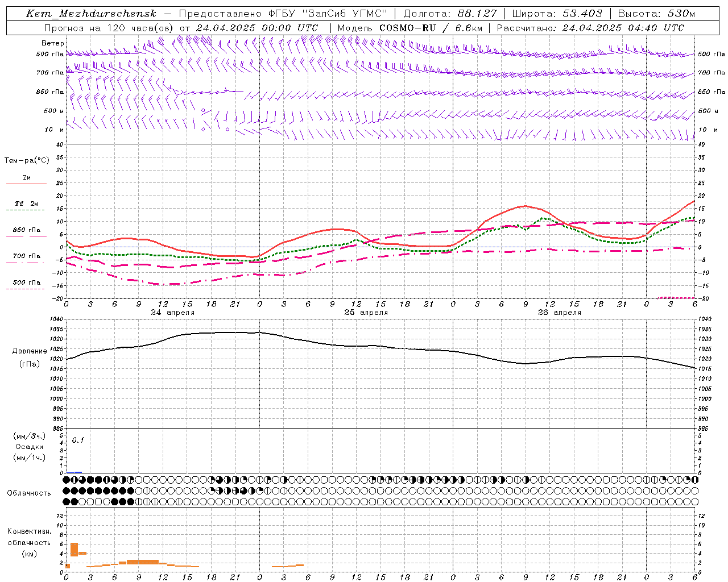
Task: Click the '(мм/1ч.)' precipitation unit label
Action: 30,458
